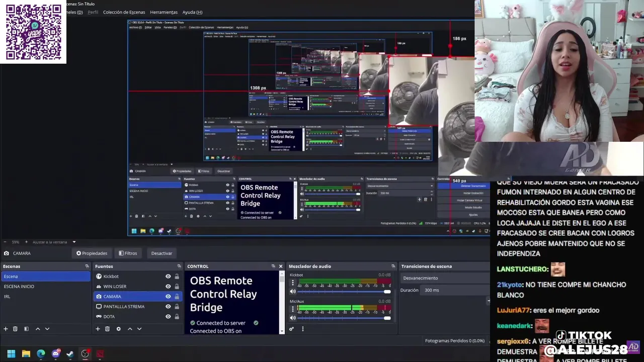Open advanced audio properties gear in the mixer
Image resolution: width=644 pixels, height=362 pixels.
click(291, 329)
